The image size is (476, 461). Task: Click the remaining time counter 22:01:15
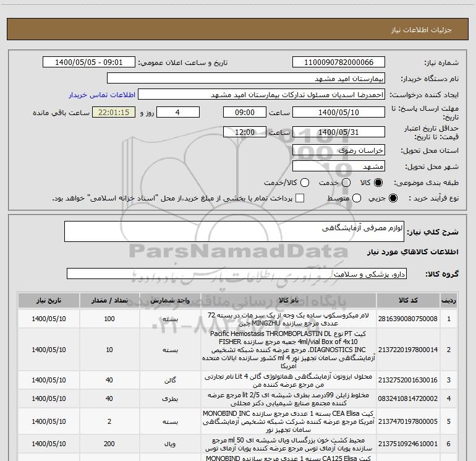click(x=114, y=112)
